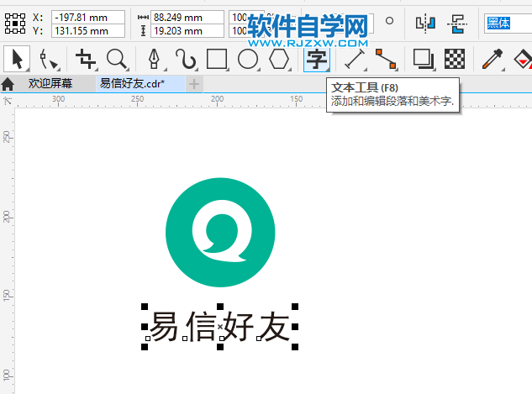
Task: Select the Connector tool
Action: pyautogui.click(x=386, y=59)
